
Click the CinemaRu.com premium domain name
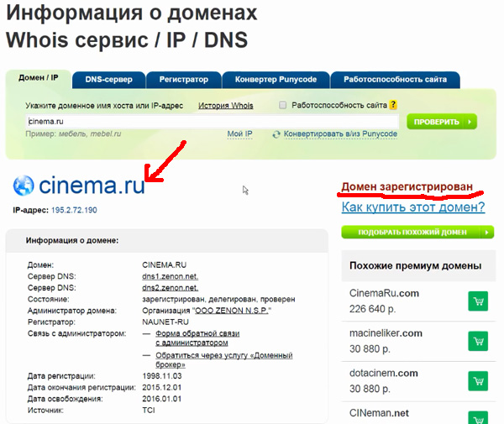(384, 293)
